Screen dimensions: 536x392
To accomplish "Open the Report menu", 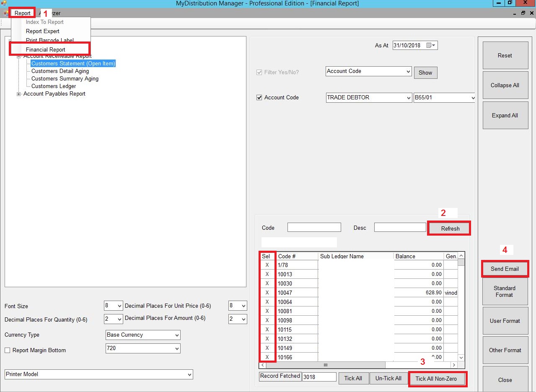I will pos(23,13).
